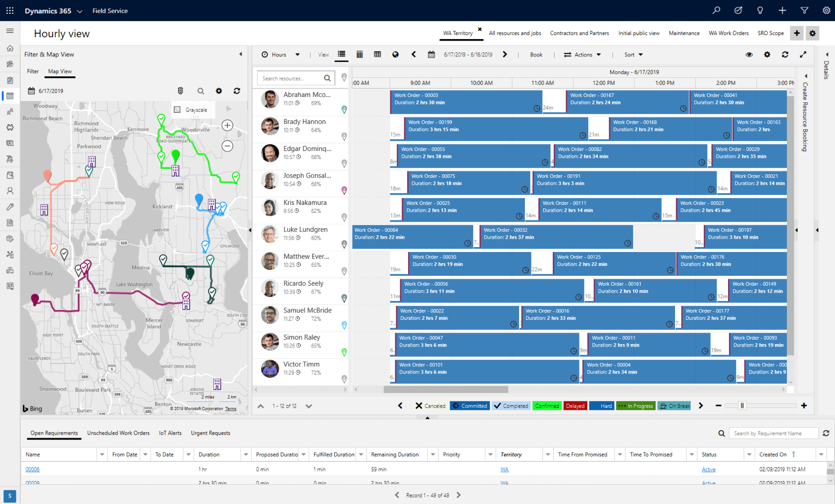Click the calendar date picker icon

(x=431, y=54)
